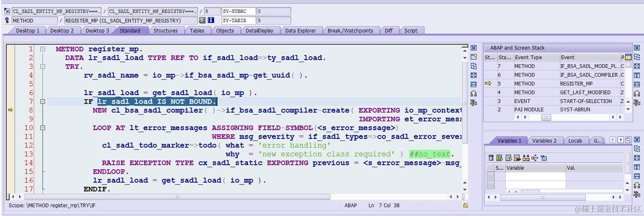Image resolution: width=644 pixels, height=216 pixels.
Task: Click the settings icon below services for source editor
Action: [x=474, y=103]
